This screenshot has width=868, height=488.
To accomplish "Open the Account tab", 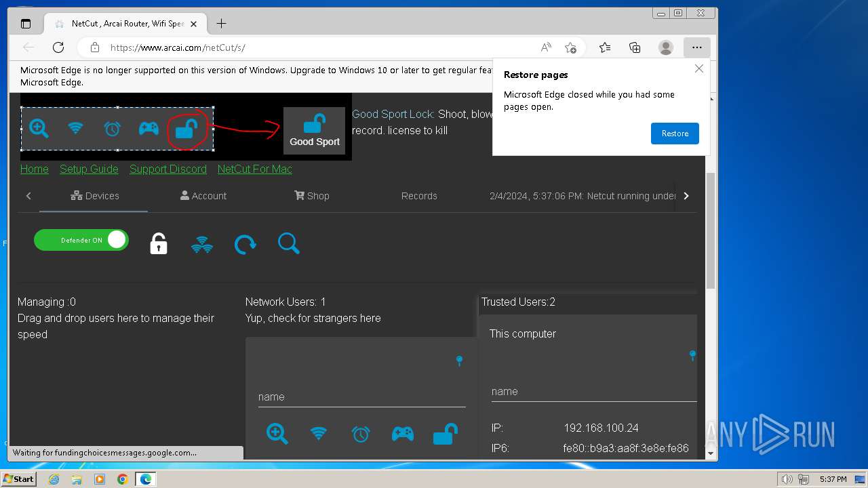I will 203,196.
